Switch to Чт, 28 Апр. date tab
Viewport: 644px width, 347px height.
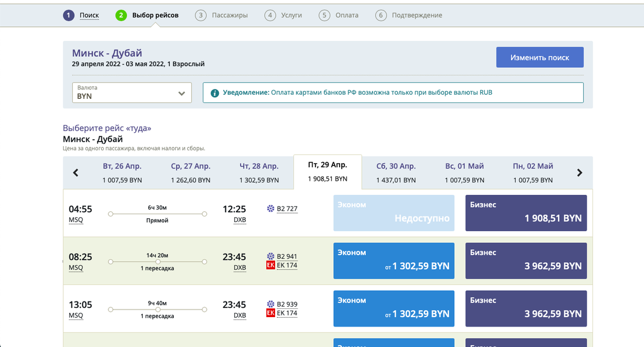coord(259,173)
